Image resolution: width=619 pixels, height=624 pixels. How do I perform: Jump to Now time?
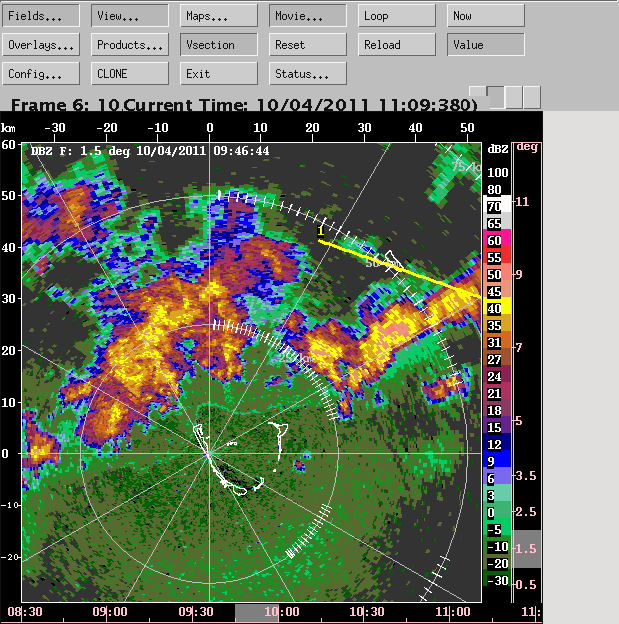point(486,16)
